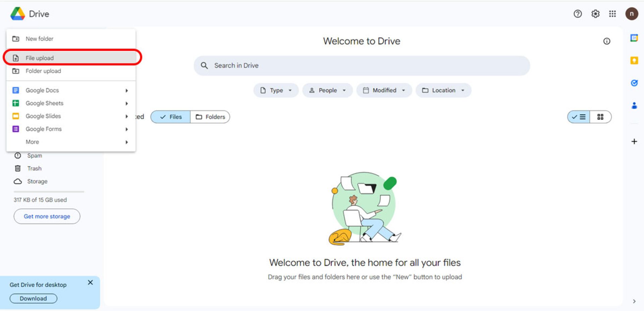Open the More menu entry
Image resolution: width=644 pixels, height=311 pixels.
[71, 142]
